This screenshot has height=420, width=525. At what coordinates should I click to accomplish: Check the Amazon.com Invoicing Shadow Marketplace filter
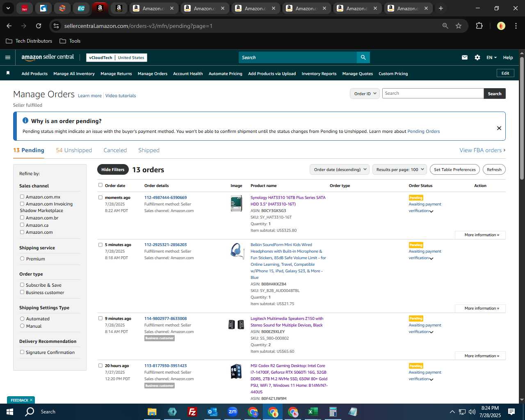[x=22, y=203]
